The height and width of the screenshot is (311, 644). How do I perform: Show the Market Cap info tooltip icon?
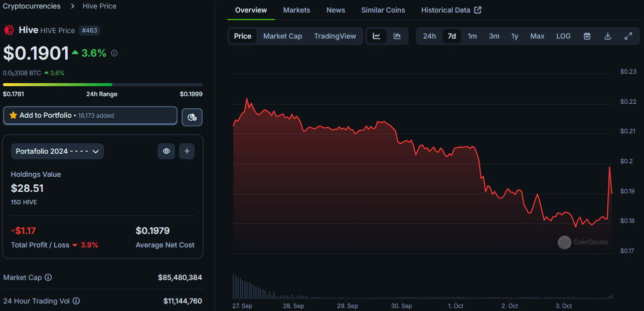point(48,277)
